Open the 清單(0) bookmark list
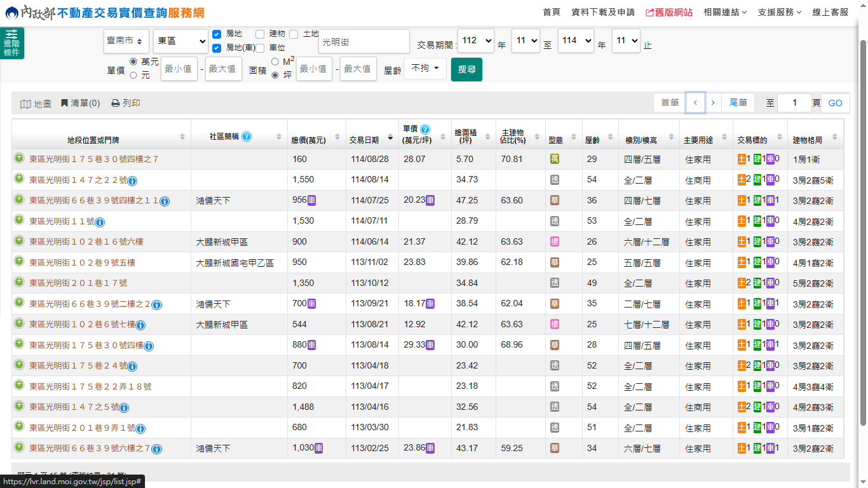 pyautogui.click(x=80, y=103)
